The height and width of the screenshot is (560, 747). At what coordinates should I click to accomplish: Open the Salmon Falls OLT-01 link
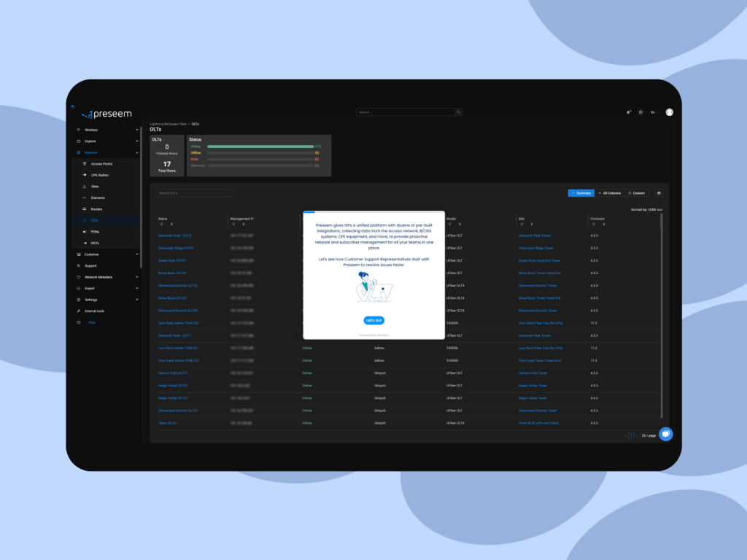(x=173, y=373)
